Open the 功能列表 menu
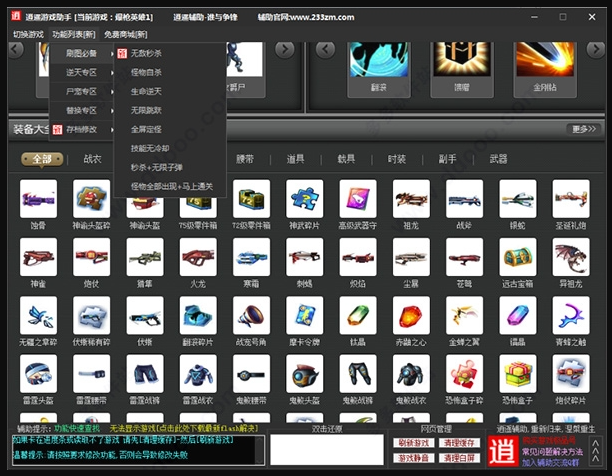Screen dimensions: 612x476 (71, 34)
